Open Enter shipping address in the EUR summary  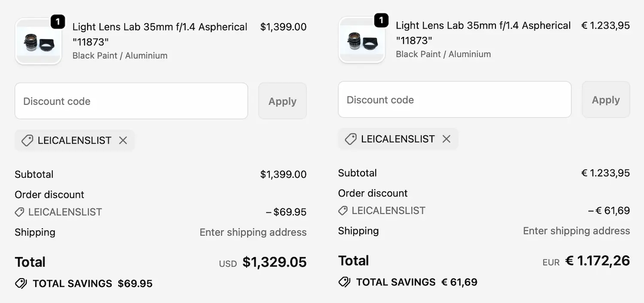point(576,230)
